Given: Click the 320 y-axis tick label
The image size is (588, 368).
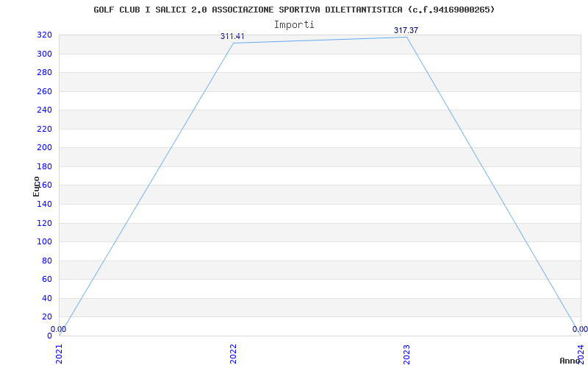Looking at the screenshot, I should point(44,35).
